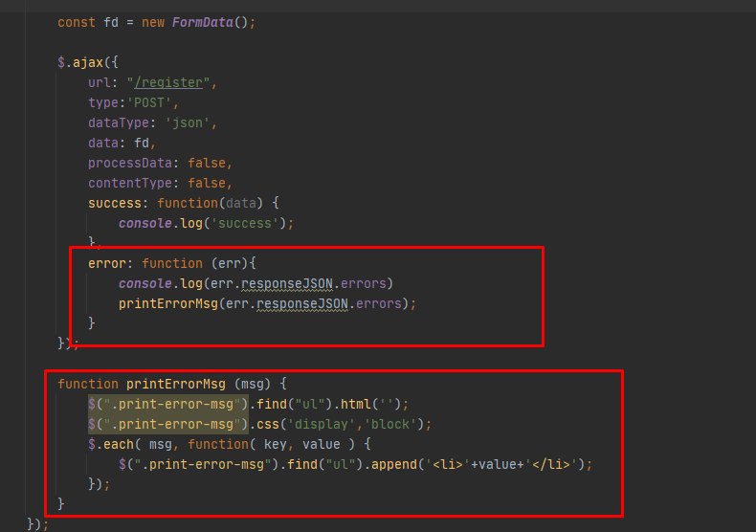Click the FormData constructor name
Viewport: 756px width, 532px height.
203,22
